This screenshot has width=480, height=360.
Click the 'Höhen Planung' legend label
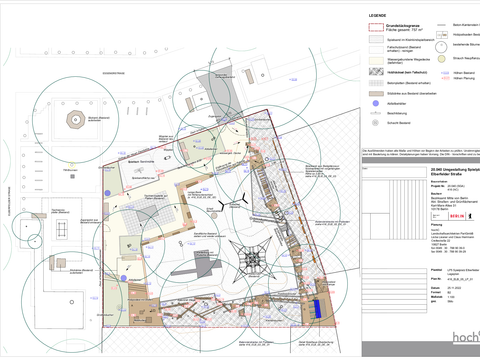464,78
